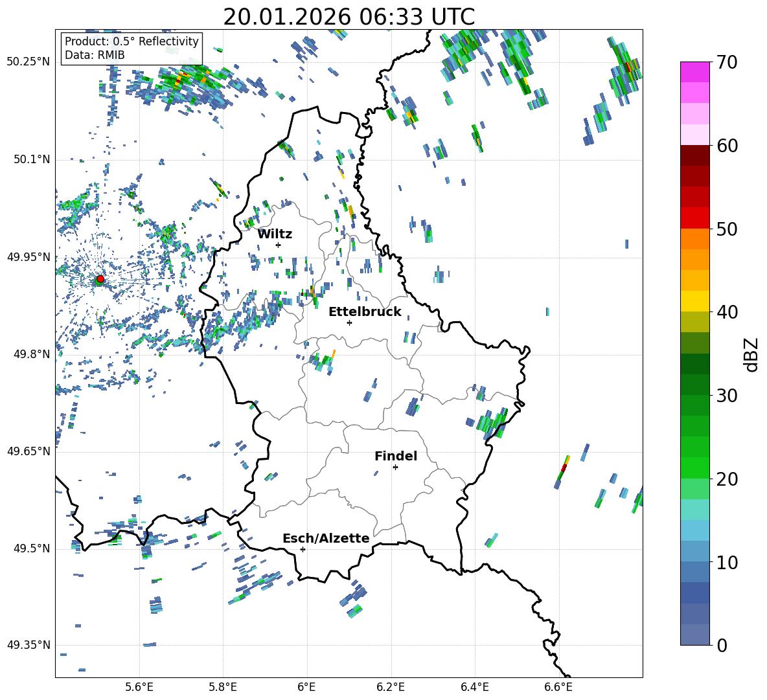Click the 49.5°N latitude label
Viewport: 767px width, 700px height.
click(x=32, y=548)
